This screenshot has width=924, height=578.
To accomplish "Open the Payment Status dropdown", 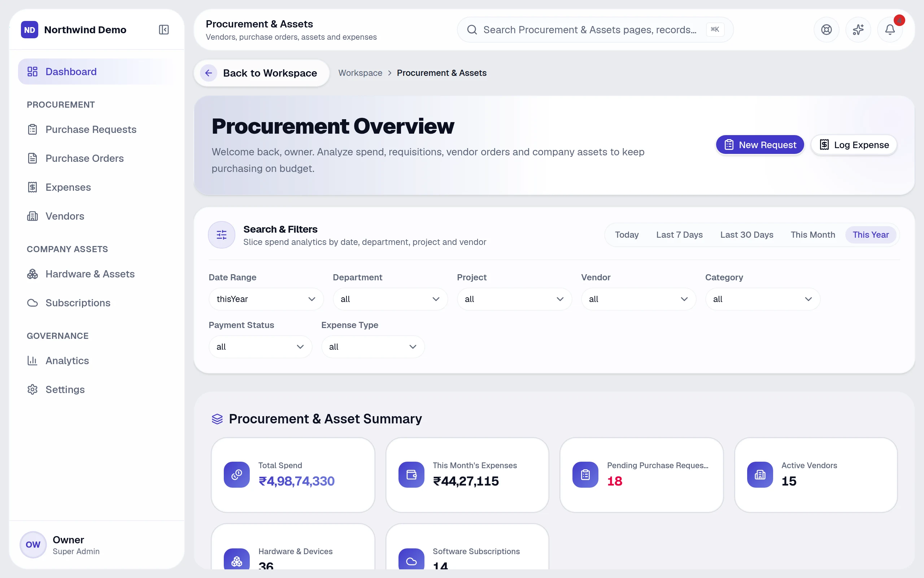I will [260, 347].
